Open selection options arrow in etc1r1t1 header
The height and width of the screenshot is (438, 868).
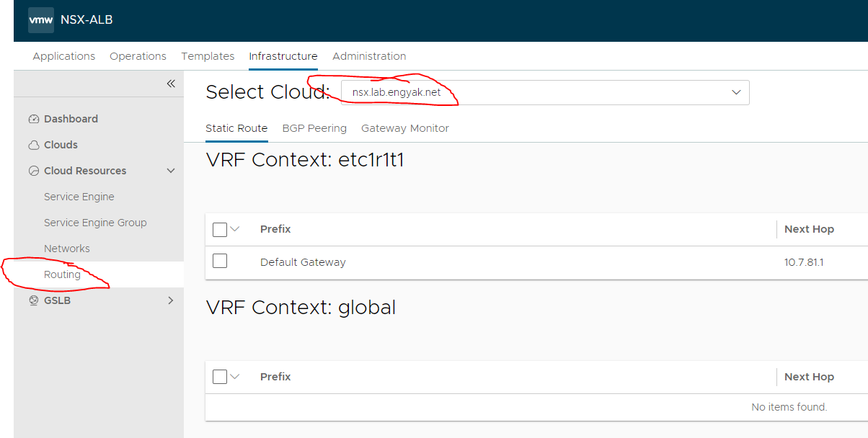[234, 229]
